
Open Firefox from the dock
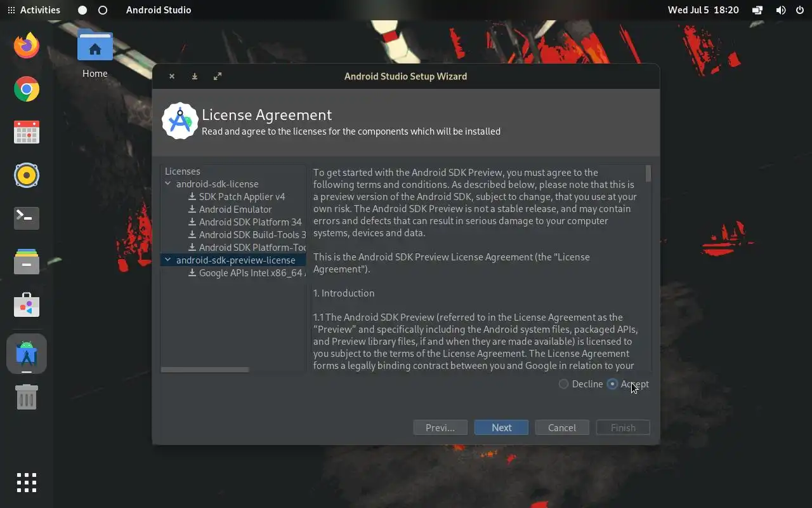point(27,46)
